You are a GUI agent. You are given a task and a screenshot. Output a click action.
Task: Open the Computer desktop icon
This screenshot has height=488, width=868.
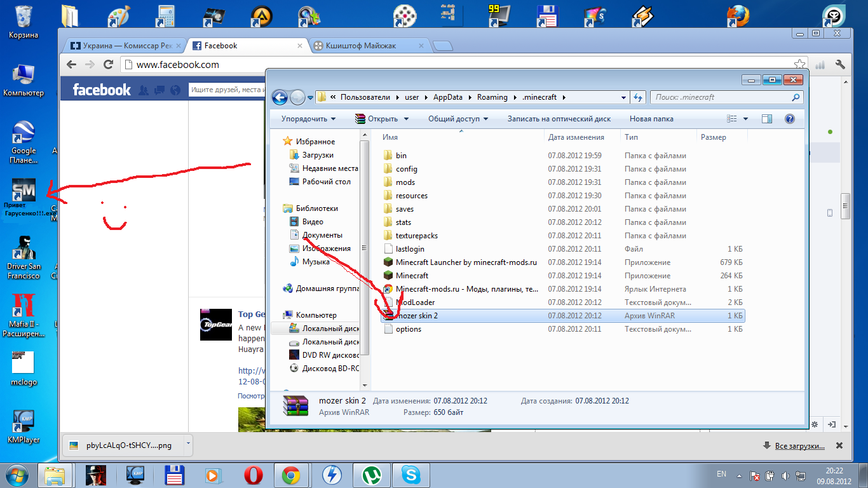(24, 80)
